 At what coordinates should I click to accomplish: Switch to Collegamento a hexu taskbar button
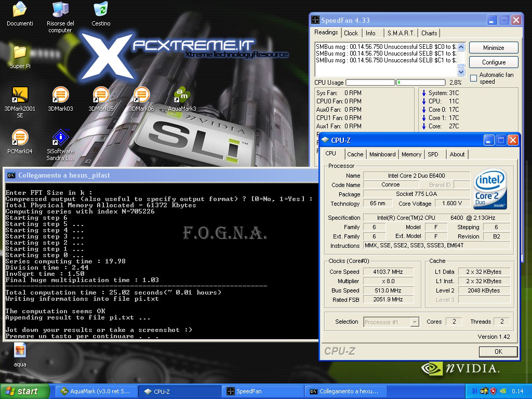pos(346,391)
